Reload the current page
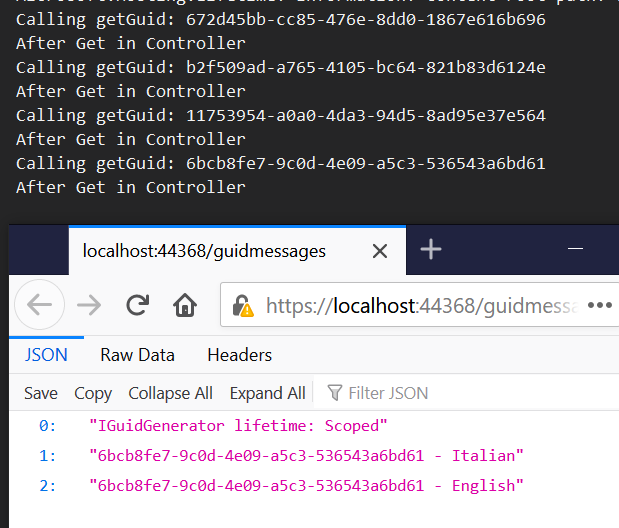The height and width of the screenshot is (528, 619). pos(137,305)
